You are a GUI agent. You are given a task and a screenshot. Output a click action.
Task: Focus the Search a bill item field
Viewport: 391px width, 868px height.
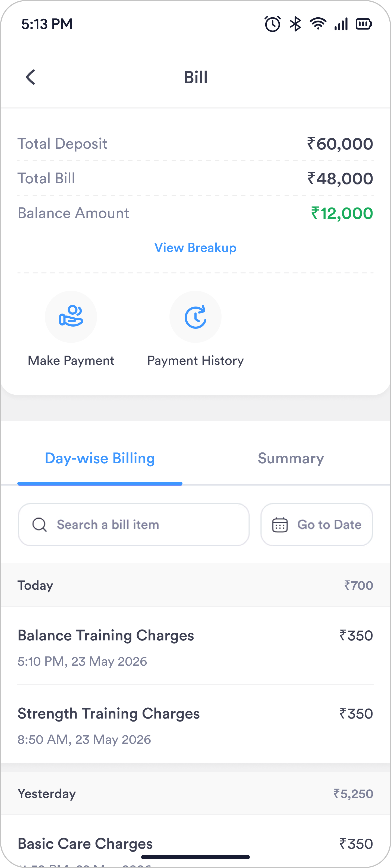tap(134, 525)
